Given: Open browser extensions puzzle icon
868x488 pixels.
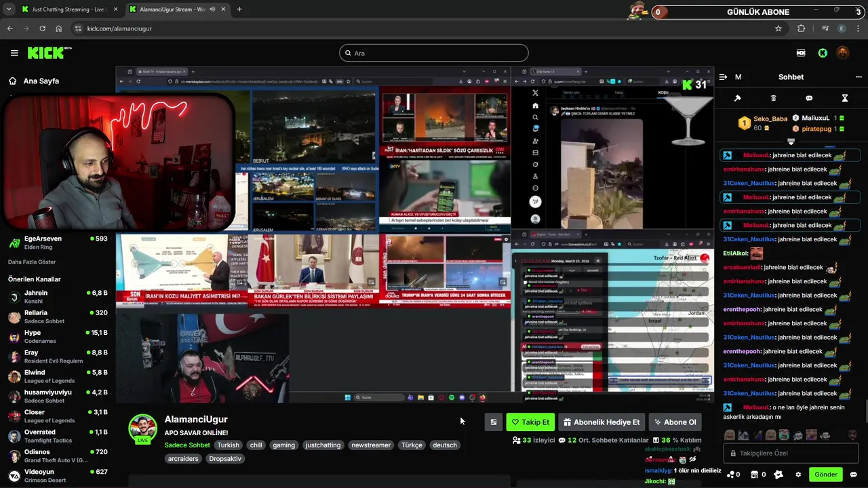Looking at the screenshot, I should [802, 28].
